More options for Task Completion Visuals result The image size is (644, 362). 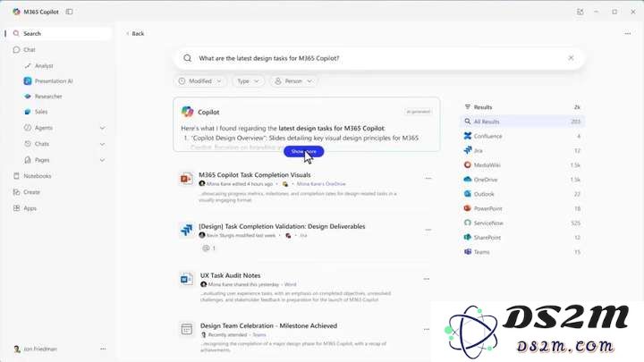click(x=428, y=179)
